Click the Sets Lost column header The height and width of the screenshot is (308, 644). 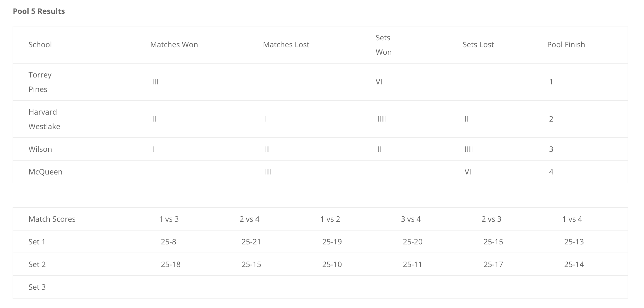pos(478,45)
